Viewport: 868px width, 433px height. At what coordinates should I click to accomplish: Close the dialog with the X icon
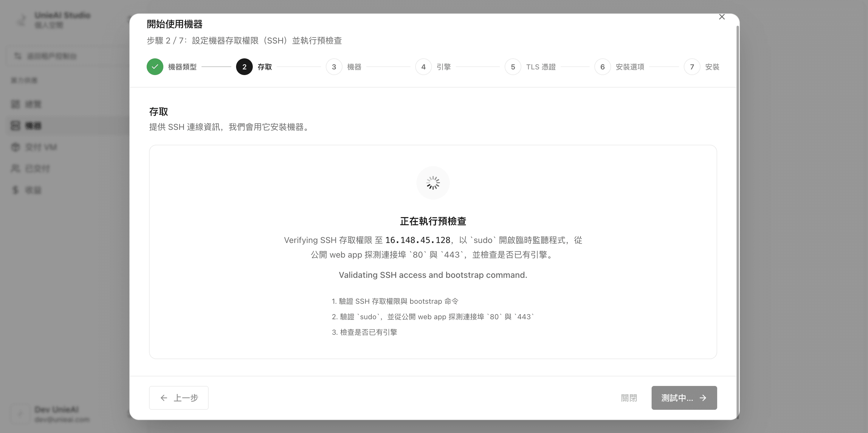click(x=722, y=17)
